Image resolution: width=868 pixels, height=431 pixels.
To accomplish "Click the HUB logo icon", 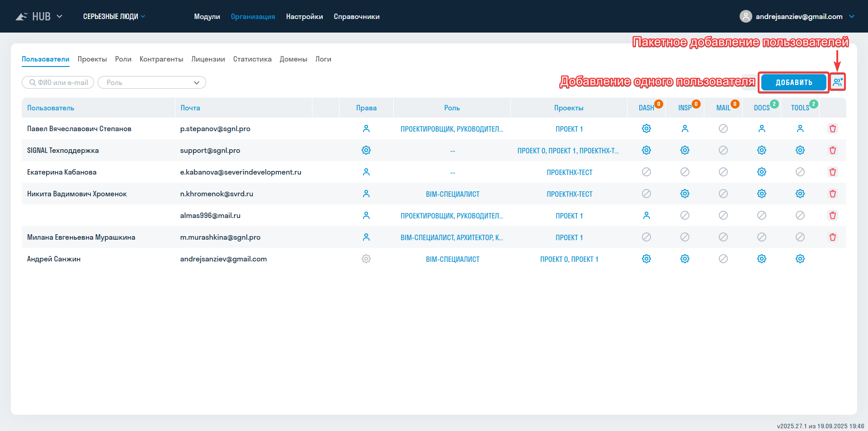I will click(x=21, y=17).
